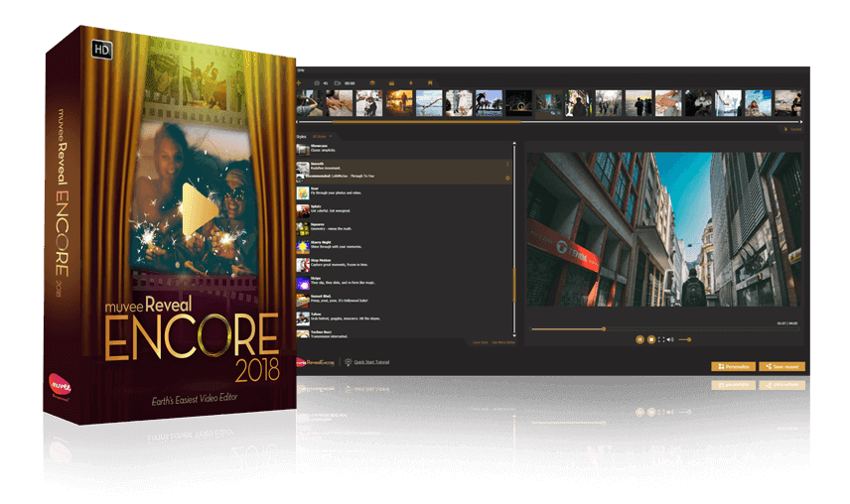Click the muvee Reveal Encore logo
The width and height of the screenshot is (850, 504).
pyautogui.click(x=316, y=362)
